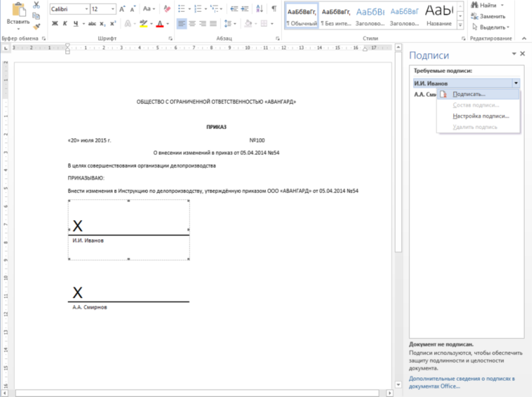Select the Без интервала style
This screenshot has width=532, height=397.
[x=336, y=16]
